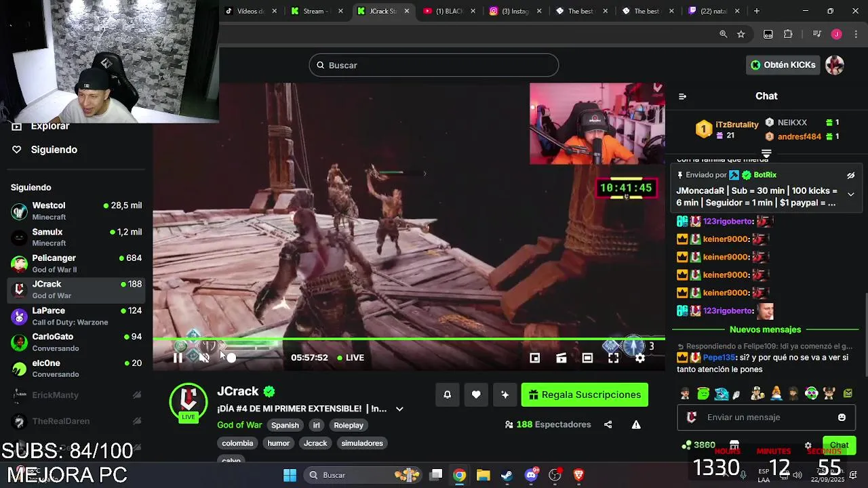This screenshot has width=868, height=488.
Task: Unfollow JCrack with heart button
Action: [476, 394]
